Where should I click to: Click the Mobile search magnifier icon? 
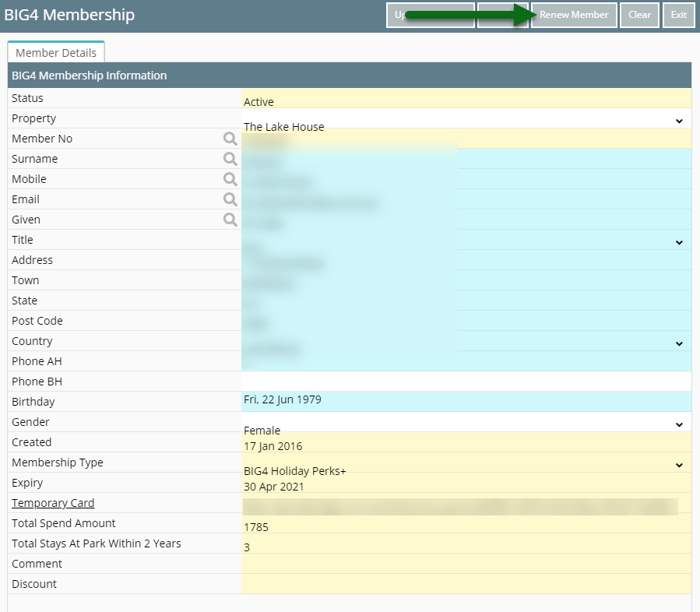pyautogui.click(x=230, y=179)
